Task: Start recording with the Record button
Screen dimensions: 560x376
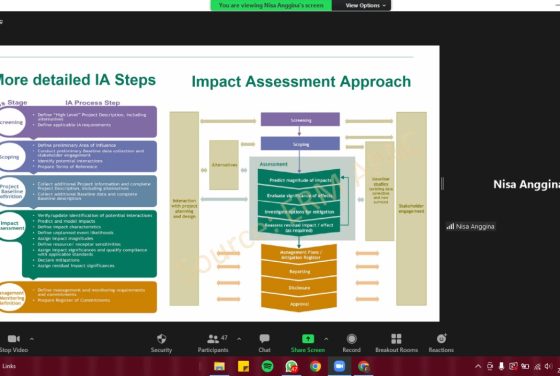Action: 352,343
